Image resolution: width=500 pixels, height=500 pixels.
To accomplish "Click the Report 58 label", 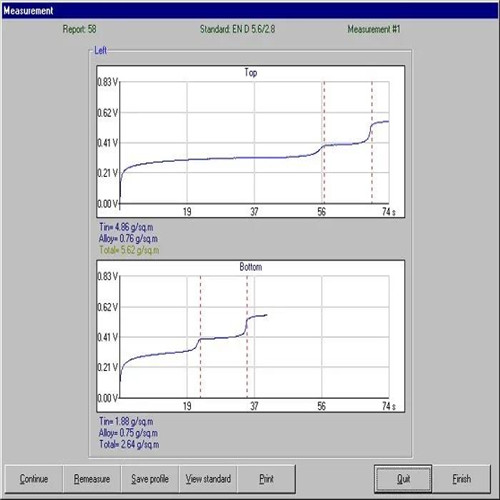I will click(x=79, y=29).
